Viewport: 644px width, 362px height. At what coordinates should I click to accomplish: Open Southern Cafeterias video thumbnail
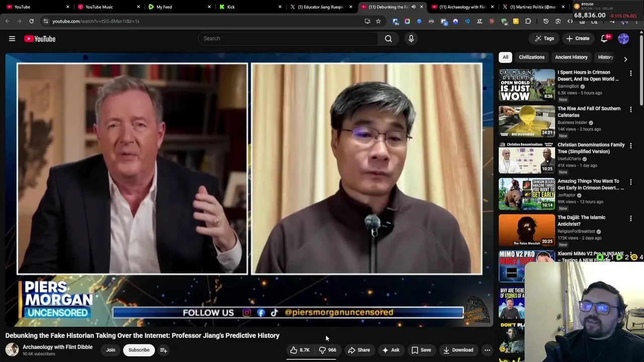(527, 121)
